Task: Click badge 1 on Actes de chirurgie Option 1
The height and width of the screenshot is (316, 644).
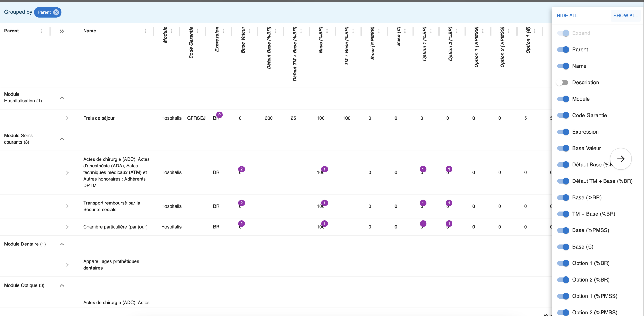Action: [423, 169]
